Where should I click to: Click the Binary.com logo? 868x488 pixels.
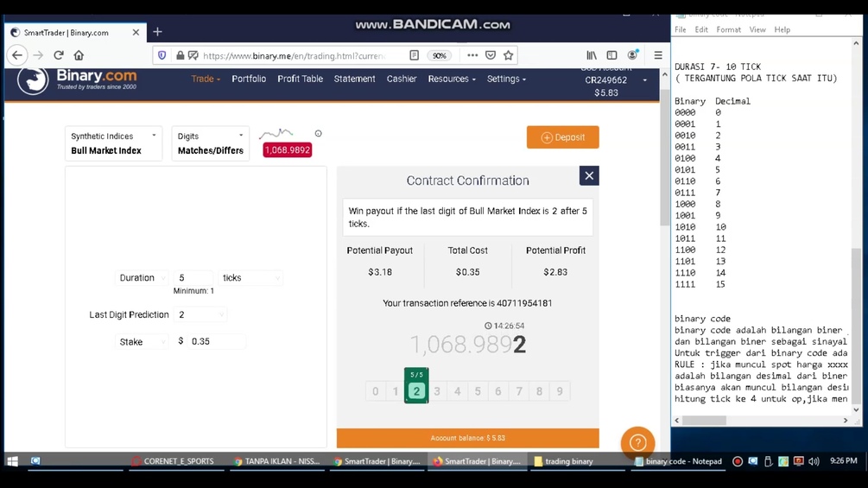coord(77,80)
